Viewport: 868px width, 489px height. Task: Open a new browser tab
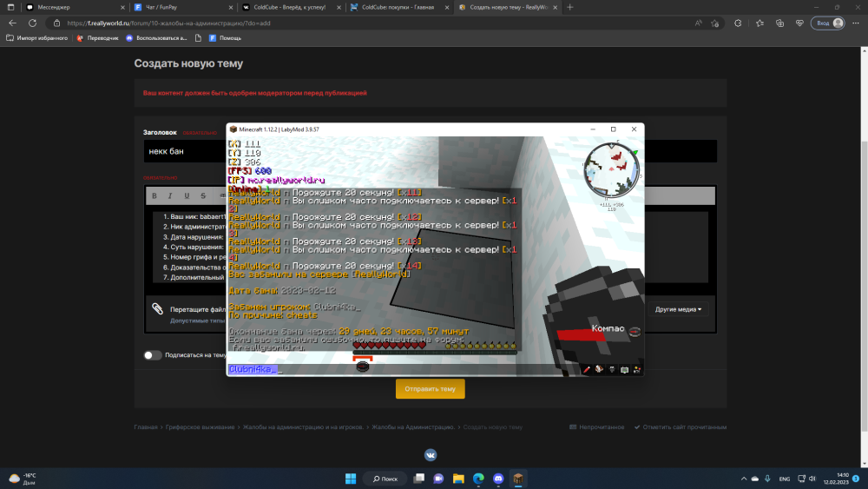[x=570, y=7]
